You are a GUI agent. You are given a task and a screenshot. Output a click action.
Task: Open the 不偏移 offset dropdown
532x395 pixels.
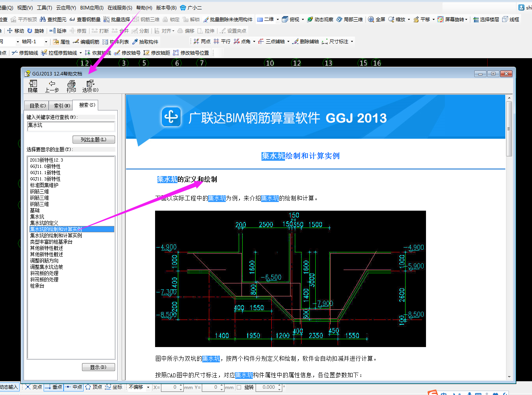coord(148,387)
